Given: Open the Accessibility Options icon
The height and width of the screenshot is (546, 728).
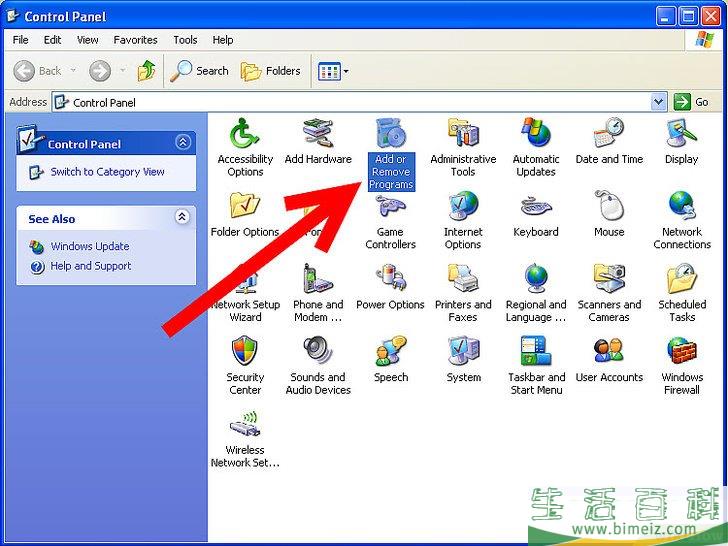Looking at the screenshot, I should pos(245,147).
